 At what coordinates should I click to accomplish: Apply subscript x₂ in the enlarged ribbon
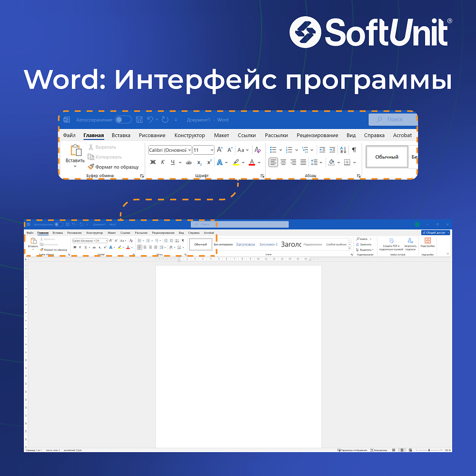click(x=199, y=163)
